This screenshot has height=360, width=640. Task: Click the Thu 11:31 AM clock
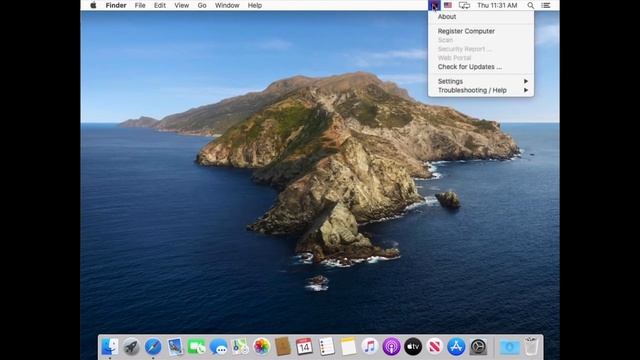[x=497, y=5]
